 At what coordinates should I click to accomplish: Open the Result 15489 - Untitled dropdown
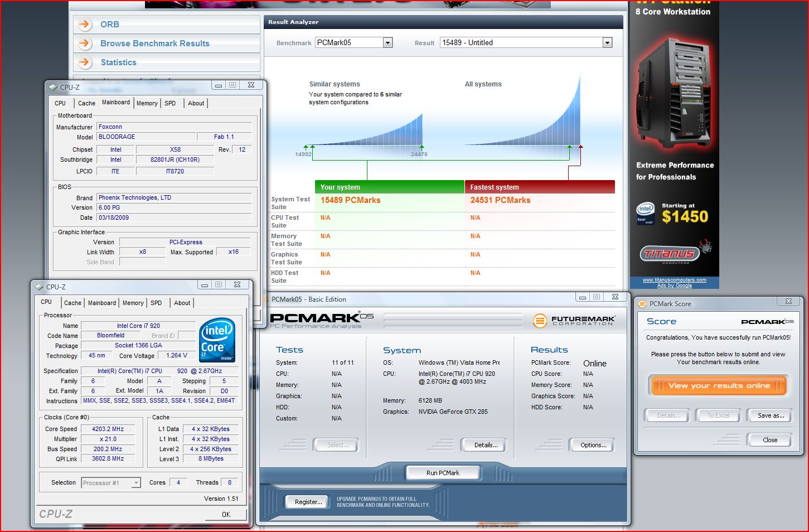click(608, 42)
